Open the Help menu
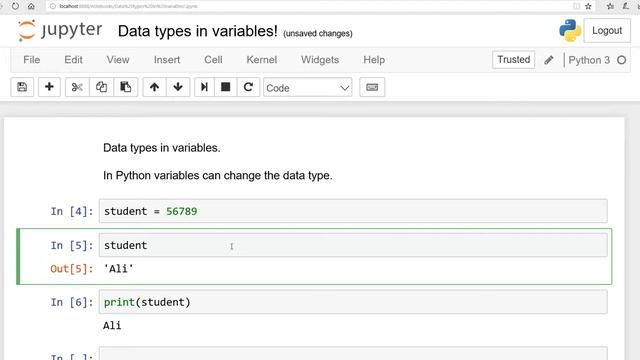640x360 pixels. (374, 60)
